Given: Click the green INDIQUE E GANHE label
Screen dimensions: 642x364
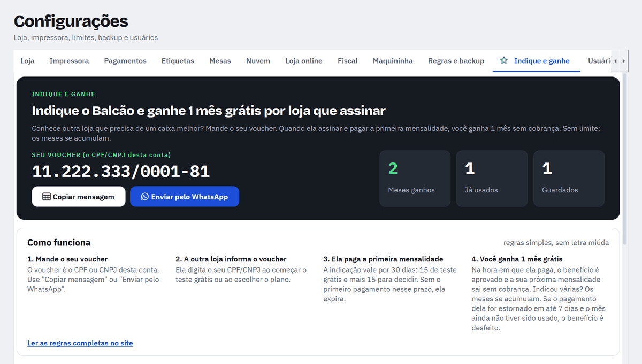Looking at the screenshot, I should tap(64, 94).
